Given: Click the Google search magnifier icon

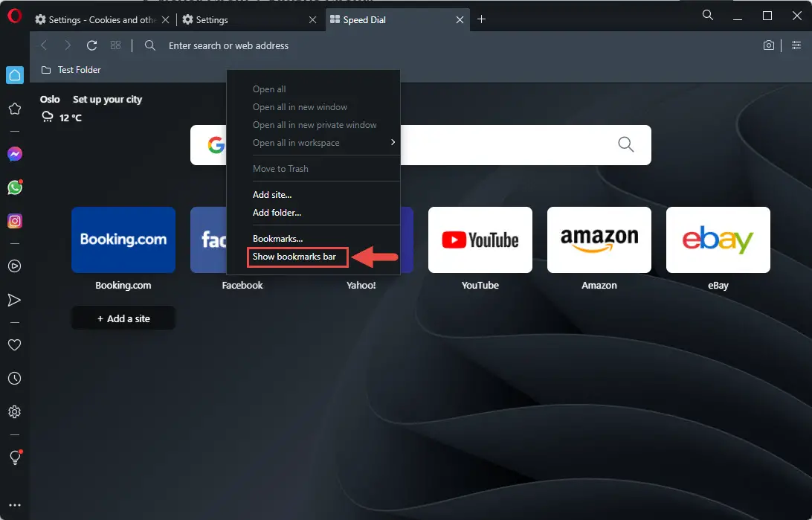Looking at the screenshot, I should point(625,144).
